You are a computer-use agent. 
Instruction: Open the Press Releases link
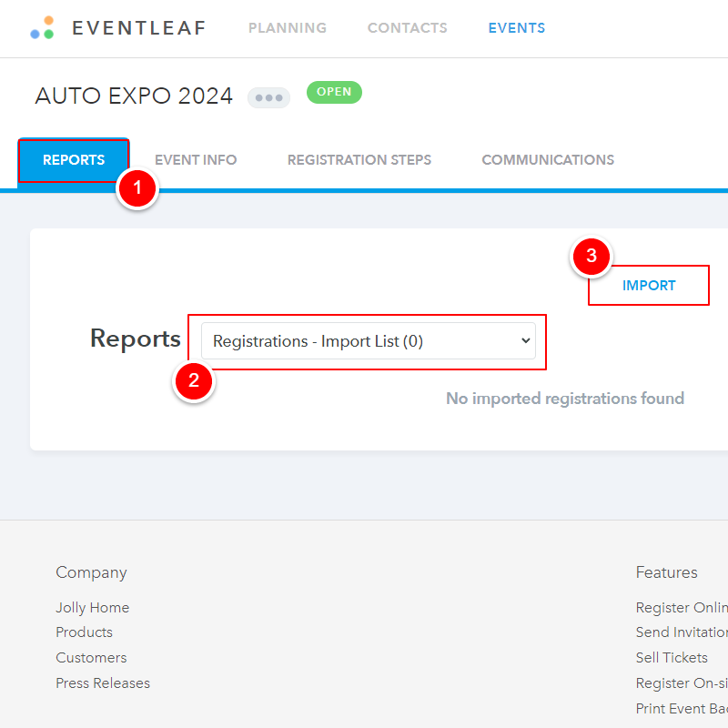(x=103, y=683)
